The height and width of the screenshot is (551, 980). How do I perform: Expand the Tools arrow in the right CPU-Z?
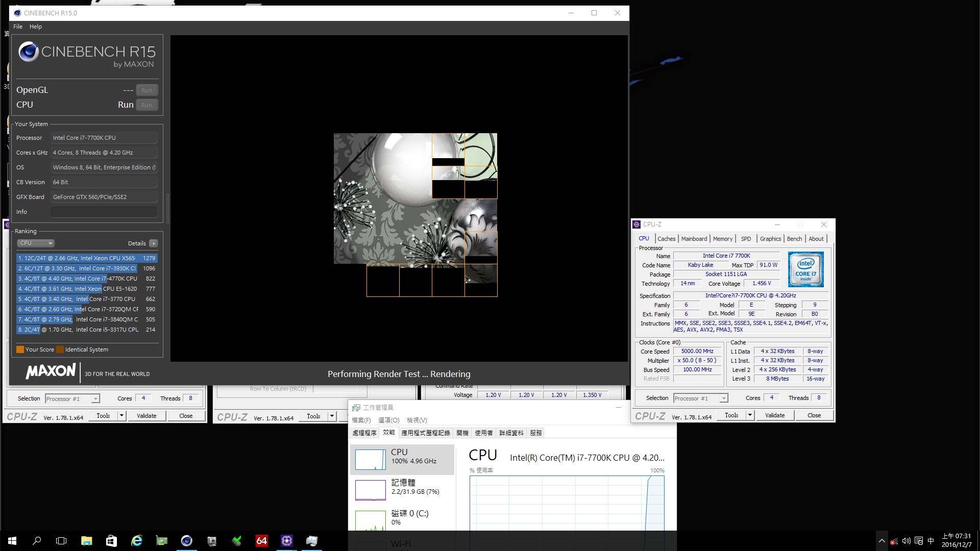(750, 415)
